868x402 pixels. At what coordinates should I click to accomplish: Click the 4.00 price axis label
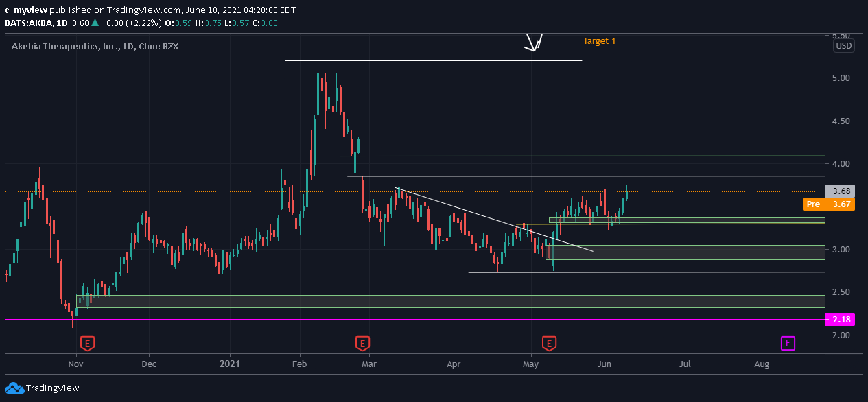(x=841, y=164)
